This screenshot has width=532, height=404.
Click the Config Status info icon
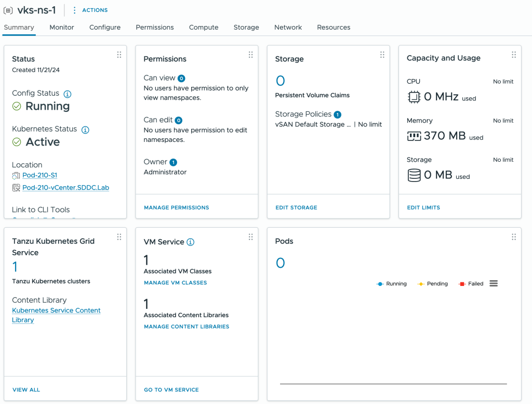pyautogui.click(x=68, y=94)
